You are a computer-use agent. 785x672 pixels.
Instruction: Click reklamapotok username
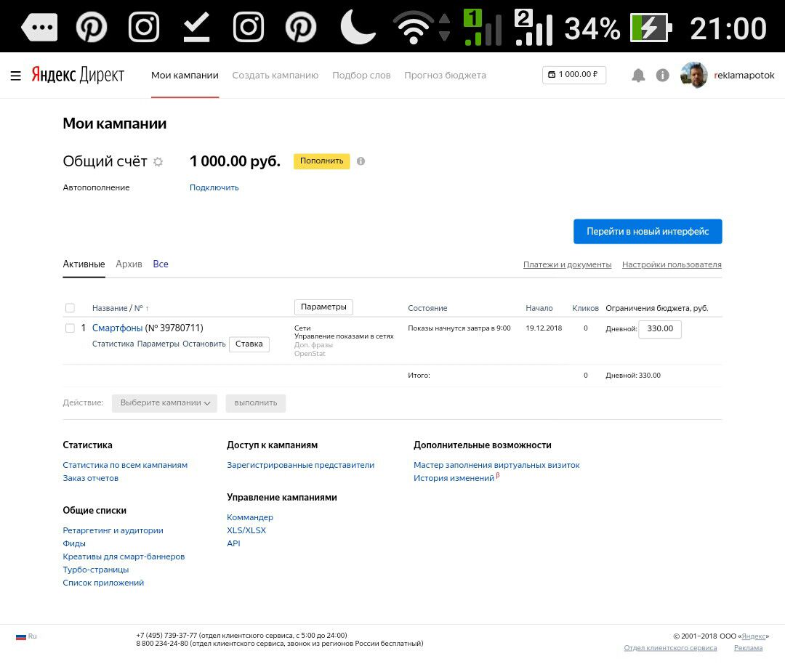(744, 76)
